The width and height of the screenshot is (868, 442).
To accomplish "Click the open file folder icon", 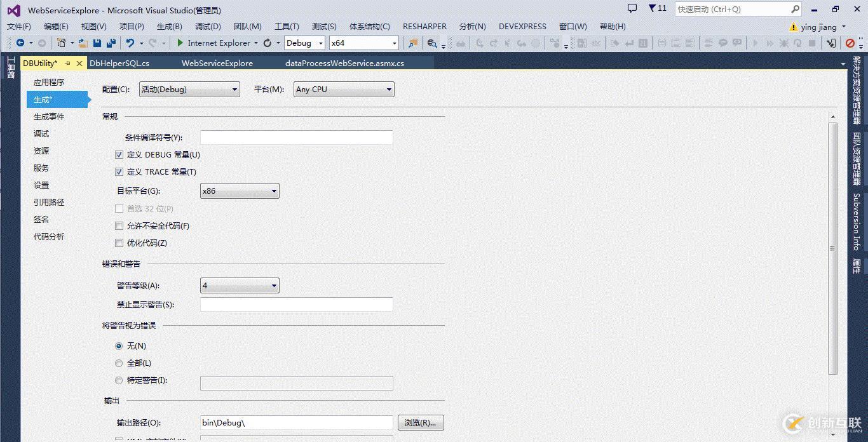I will [x=84, y=43].
